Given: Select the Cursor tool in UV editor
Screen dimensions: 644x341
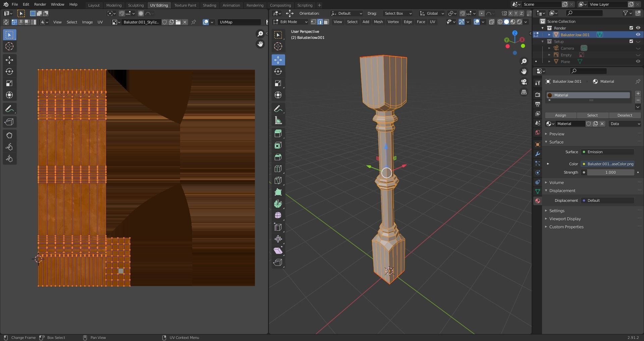Looking at the screenshot, I should pos(9,46).
